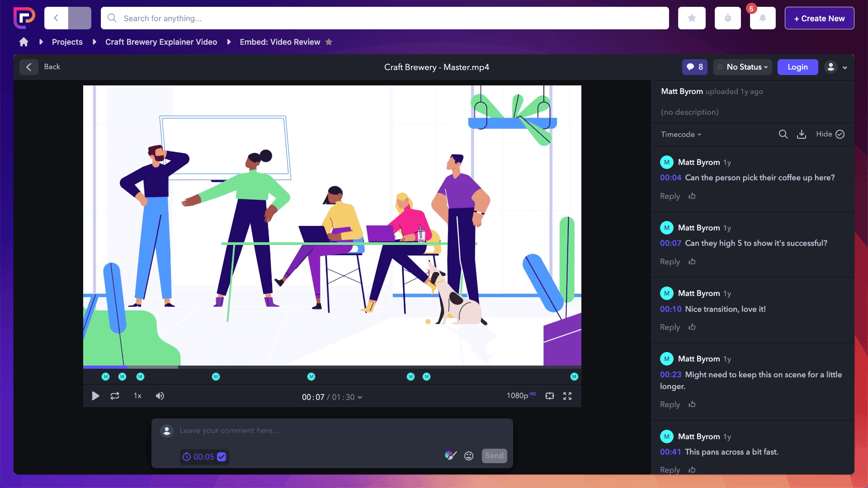Go to Craft Brewery Explainer Video breadcrumb
The width and height of the screenshot is (868, 488).
coord(161,42)
